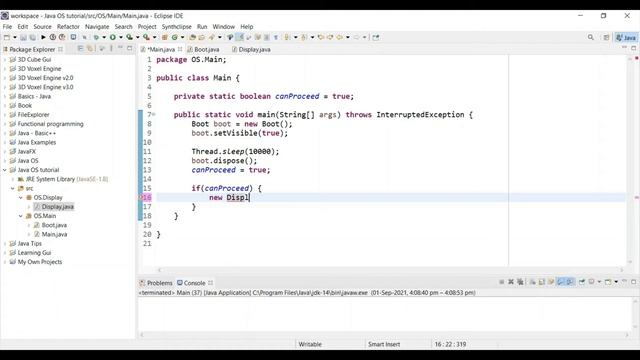Click the Writable status bar entry
The image size is (640, 360).
tap(310, 344)
